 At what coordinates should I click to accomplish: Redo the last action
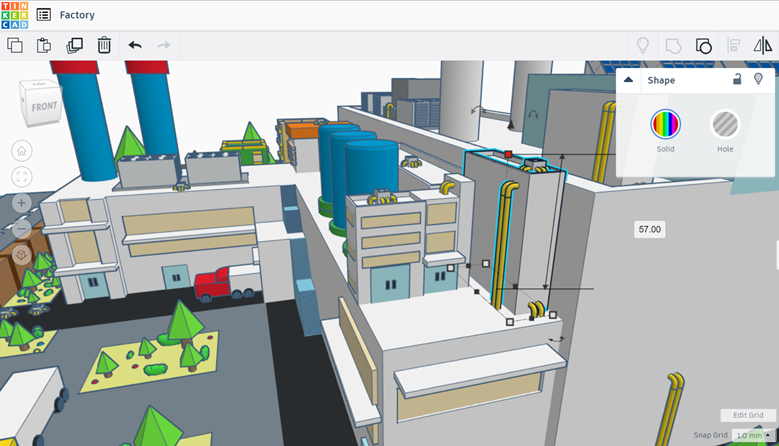coord(164,45)
